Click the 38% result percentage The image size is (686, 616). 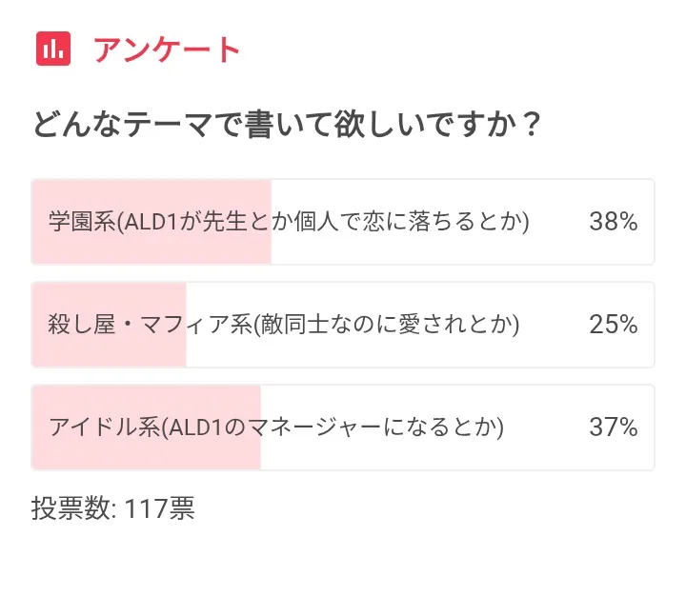[x=613, y=222]
